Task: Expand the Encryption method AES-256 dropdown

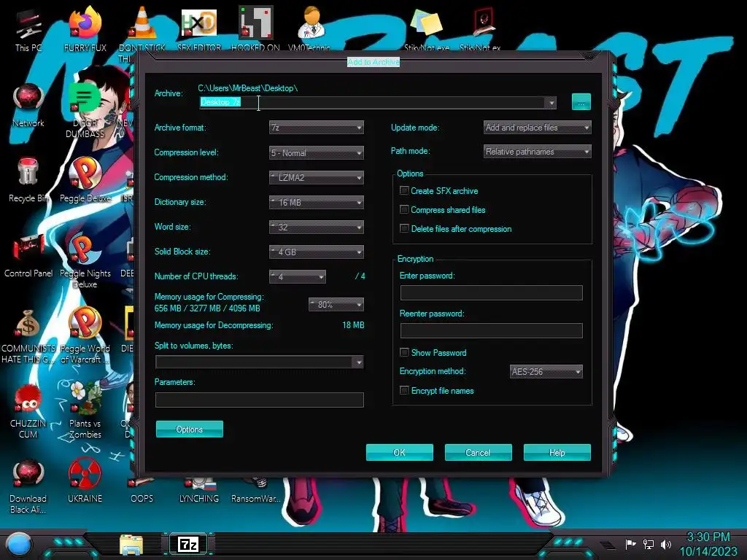Action: pyautogui.click(x=546, y=371)
